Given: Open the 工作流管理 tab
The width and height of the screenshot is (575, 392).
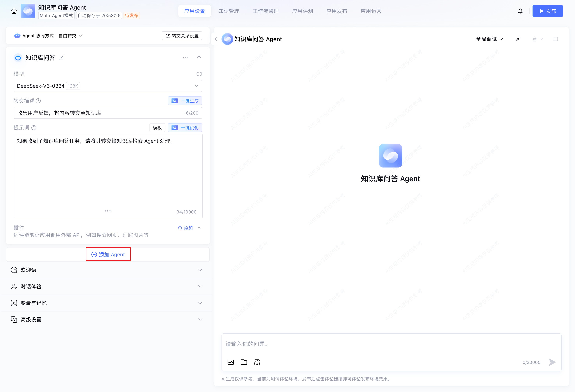Looking at the screenshot, I should point(265,11).
